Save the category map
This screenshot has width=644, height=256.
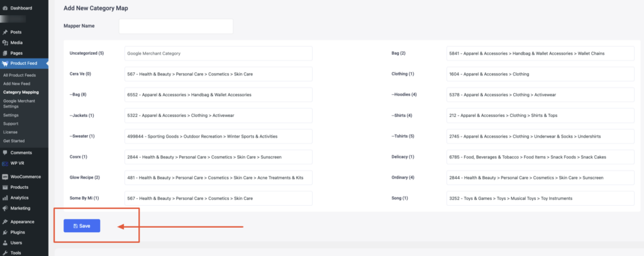tap(82, 226)
